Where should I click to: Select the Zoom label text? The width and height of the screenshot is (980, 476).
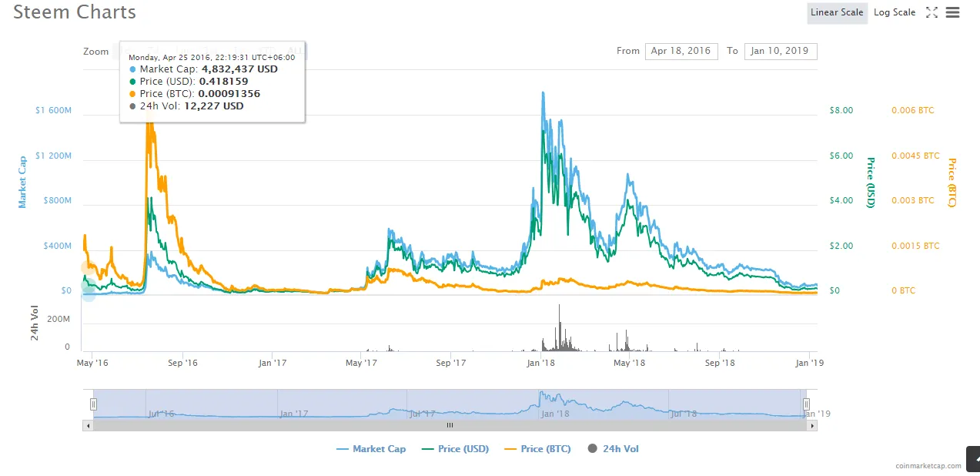click(x=96, y=51)
